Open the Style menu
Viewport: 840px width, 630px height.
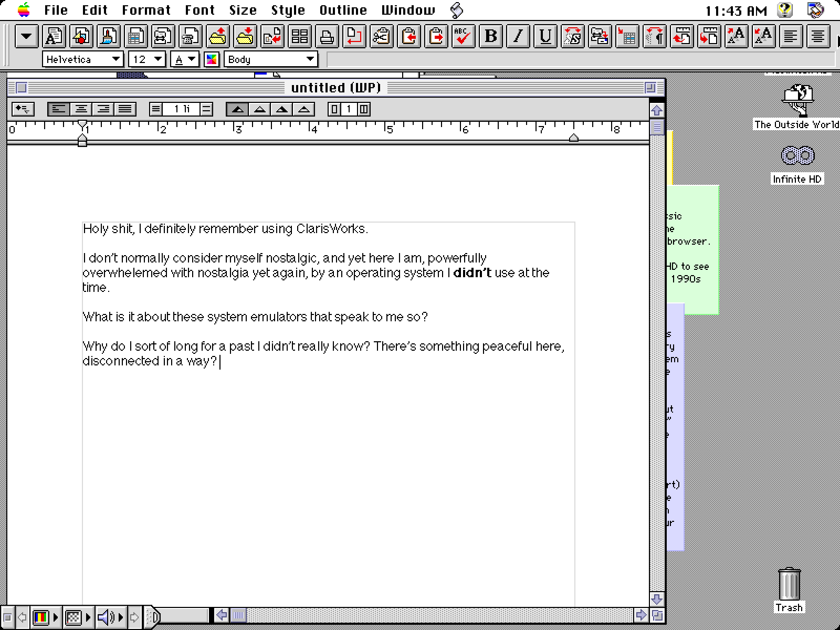[x=288, y=10]
